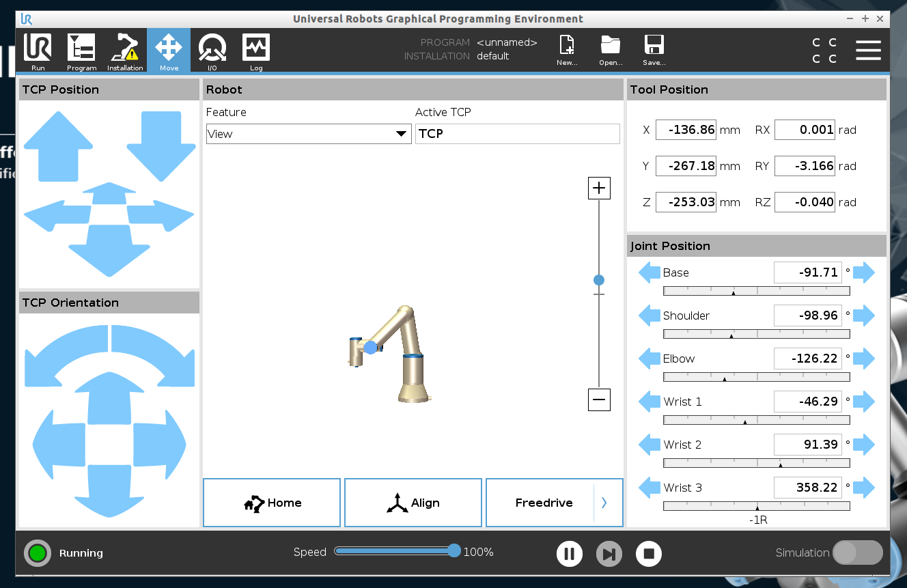
Task: Move TCP right in TCP Position
Action: click(x=161, y=216)
